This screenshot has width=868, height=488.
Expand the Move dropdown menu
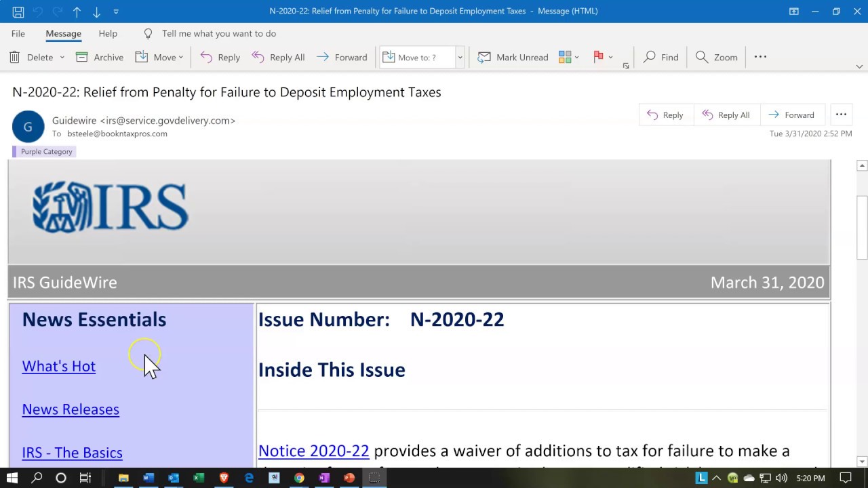[181, 58]
